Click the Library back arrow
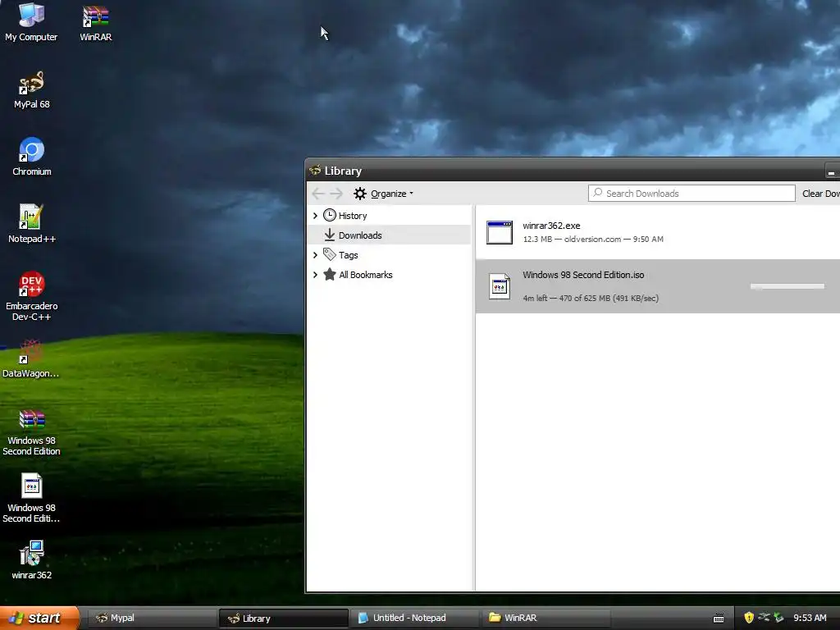The image size is (840, 630). [318, 194]
